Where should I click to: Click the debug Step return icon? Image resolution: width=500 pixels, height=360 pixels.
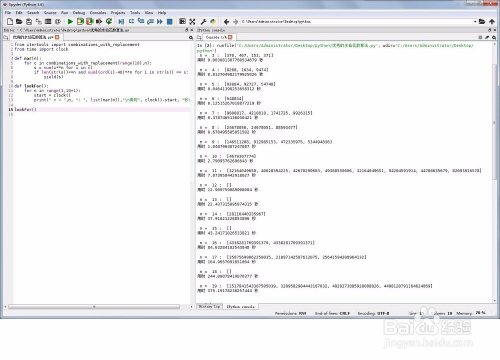point(151,22)
